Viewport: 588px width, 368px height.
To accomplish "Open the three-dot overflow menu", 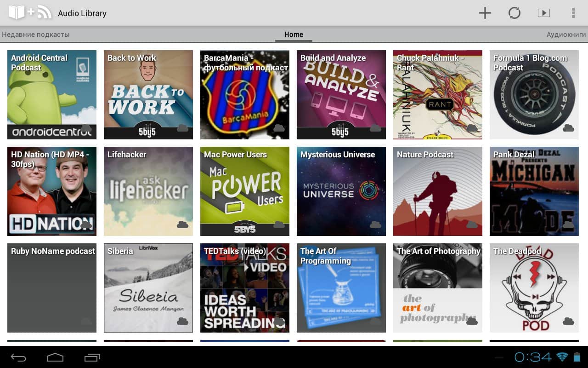I will (x=573, y=13).
